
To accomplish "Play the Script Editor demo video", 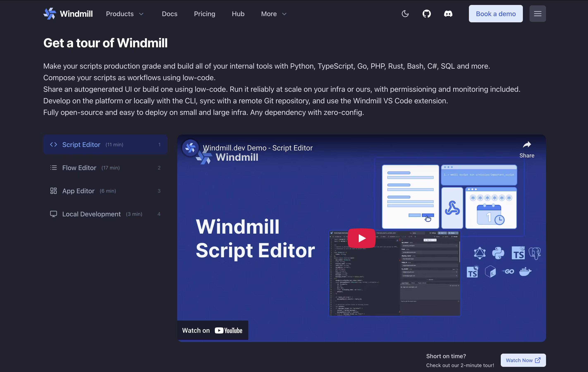I will (x=361, y=238).
